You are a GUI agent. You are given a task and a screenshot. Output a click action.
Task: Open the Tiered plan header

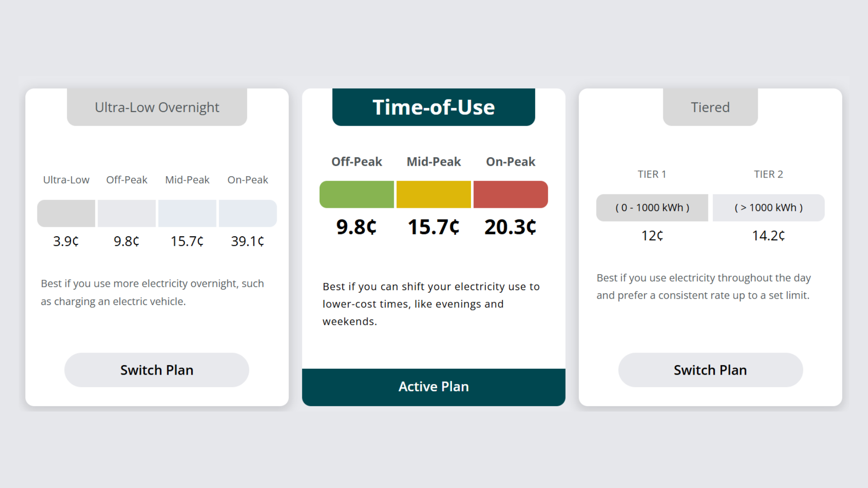pos(710,107)
